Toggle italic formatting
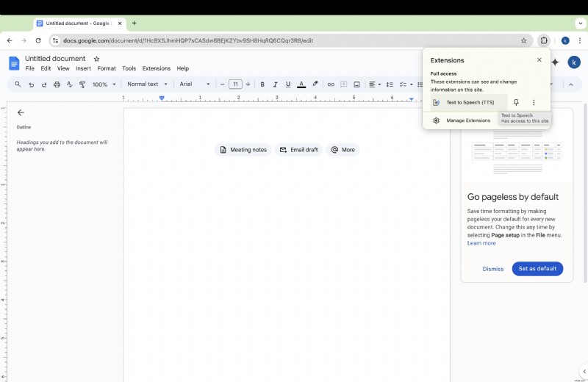Image resolution: width=588 pixels, height=382 pixels. [x=275, y=84]
